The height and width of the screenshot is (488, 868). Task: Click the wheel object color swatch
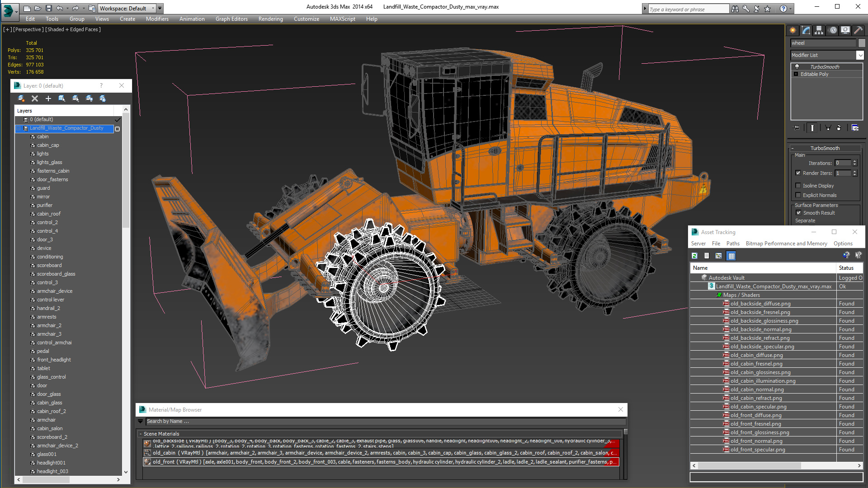coord(862,43)
